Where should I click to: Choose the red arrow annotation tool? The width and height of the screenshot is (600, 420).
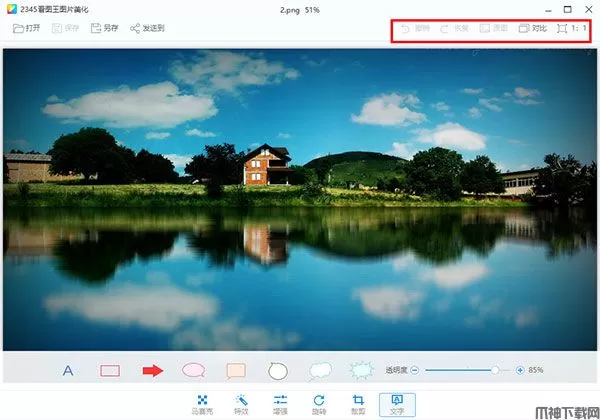click(x=152, y=371)
